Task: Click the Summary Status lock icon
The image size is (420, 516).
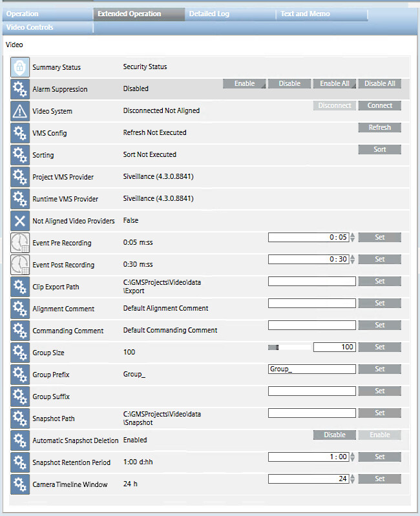Action: pyautogui.click(x=20, y=67)
